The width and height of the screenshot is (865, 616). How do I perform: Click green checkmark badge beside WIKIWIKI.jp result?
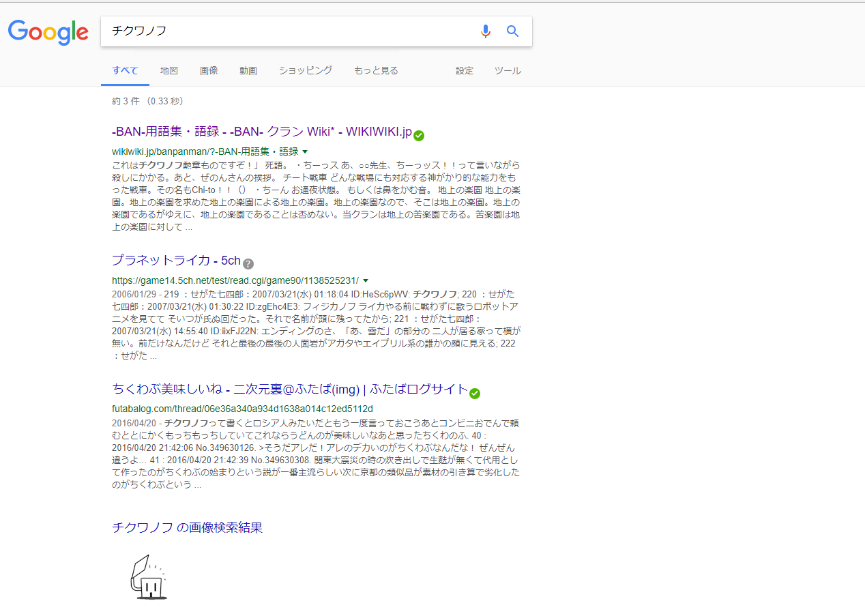coord(419,136)
